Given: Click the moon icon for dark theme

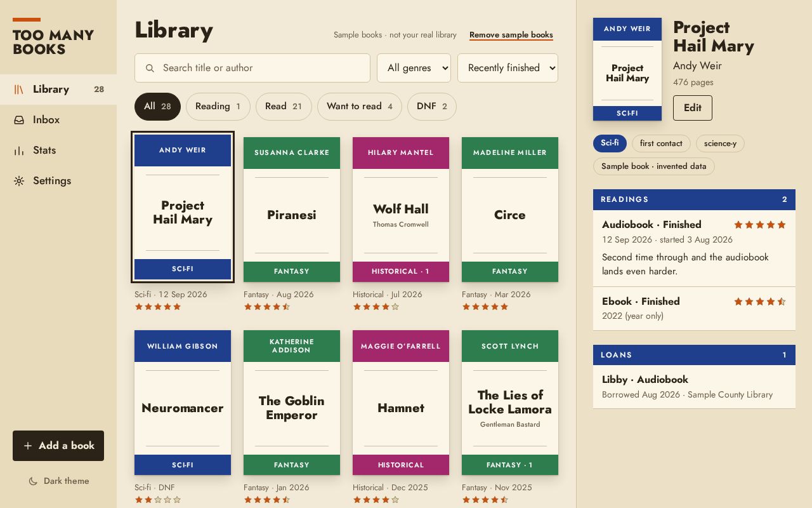Looking at the screenshot, I should tap(33, 481).
